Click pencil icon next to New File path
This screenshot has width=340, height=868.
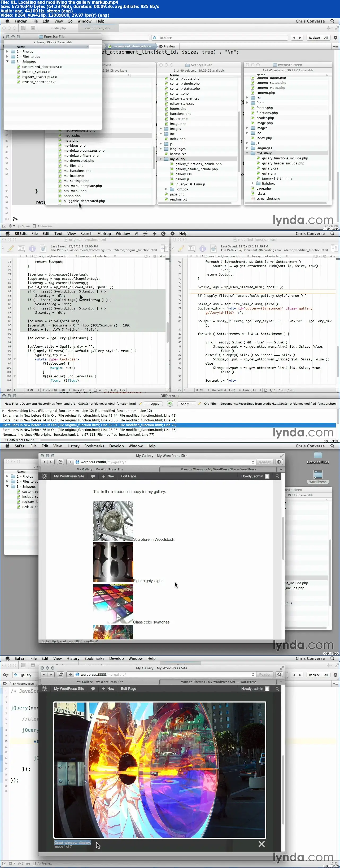(x=141, y=403)
